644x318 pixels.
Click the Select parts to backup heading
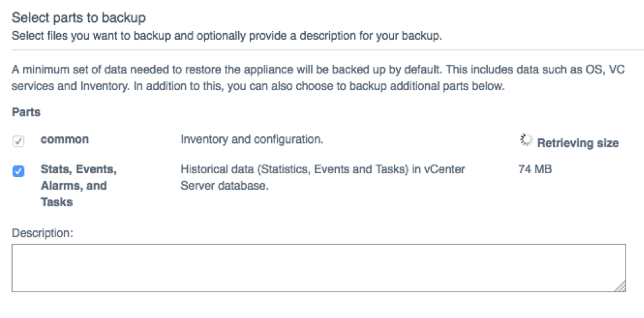click(x=79, y=18)
